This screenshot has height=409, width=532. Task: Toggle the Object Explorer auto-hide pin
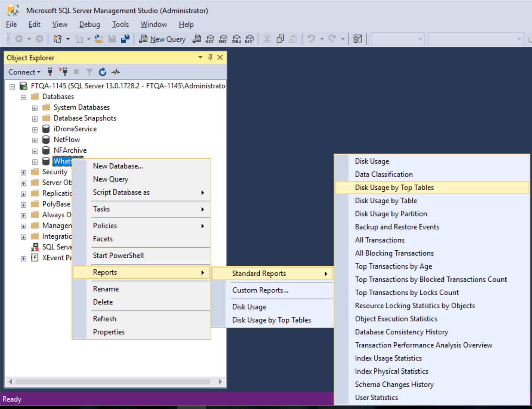pyautogui.click(x=210, y=57)
